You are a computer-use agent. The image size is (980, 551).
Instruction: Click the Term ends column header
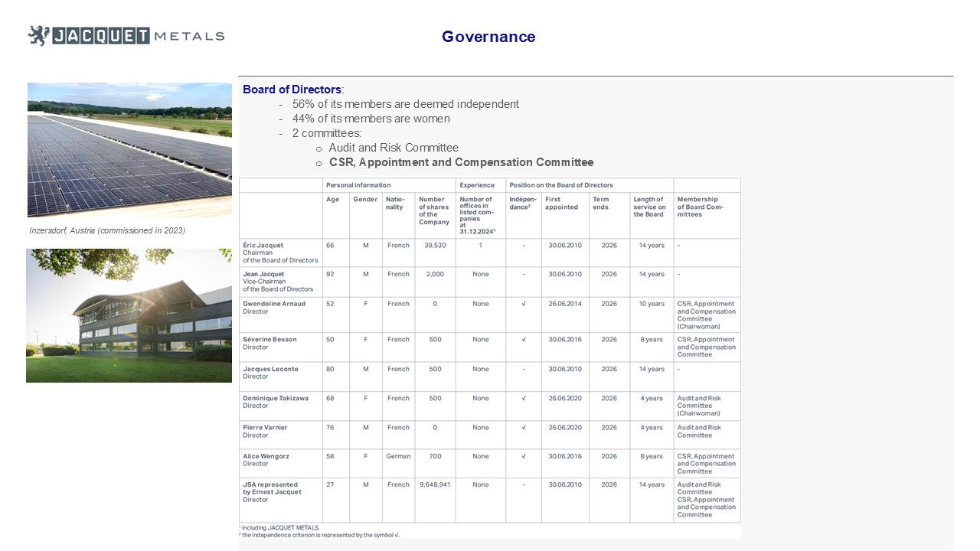pos(601,204)
